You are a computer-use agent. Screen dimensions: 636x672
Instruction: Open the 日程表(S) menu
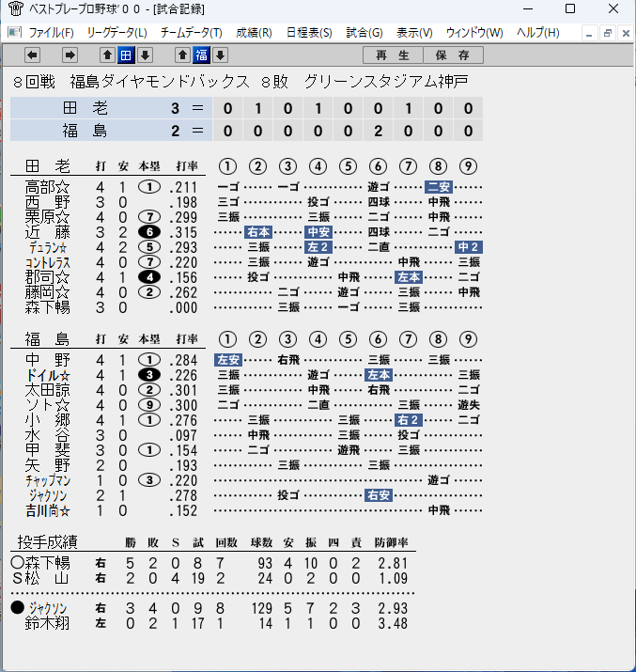click(309, 33)
